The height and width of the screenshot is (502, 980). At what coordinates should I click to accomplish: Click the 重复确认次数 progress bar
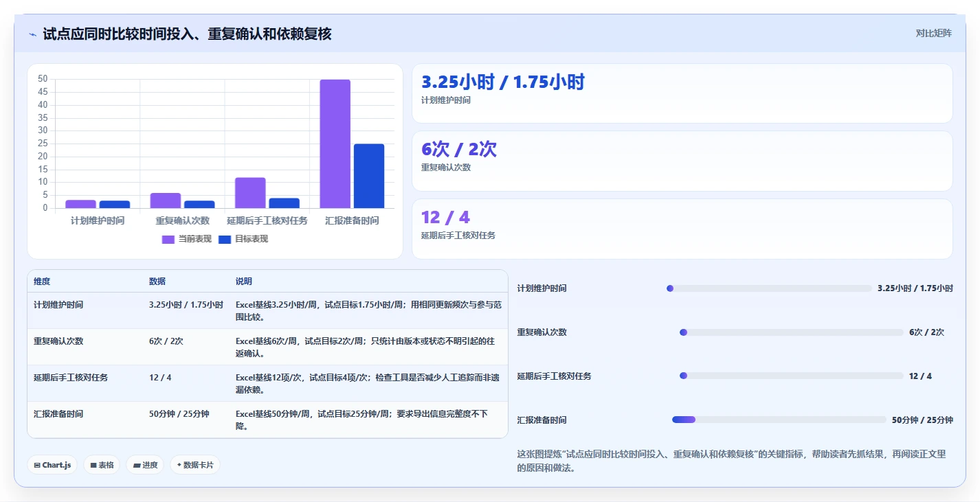791,332
